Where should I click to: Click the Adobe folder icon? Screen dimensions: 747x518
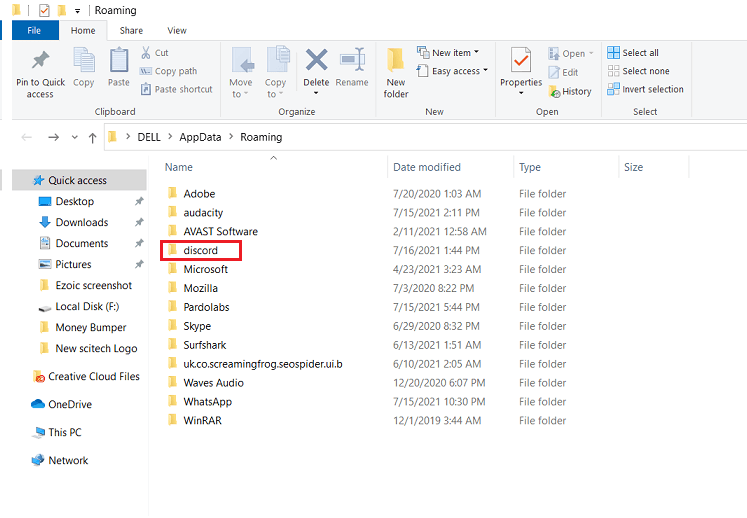pyautogui.click(x=172, y=193)
